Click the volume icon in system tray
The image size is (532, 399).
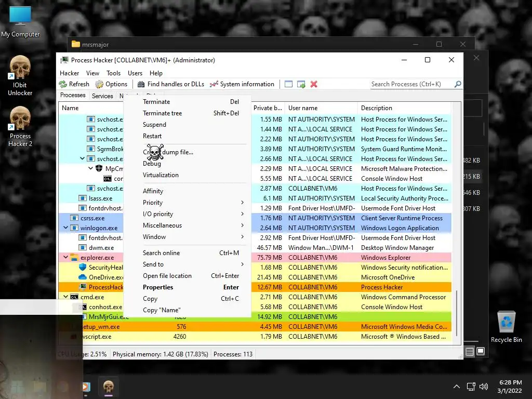tap(484, 387)
